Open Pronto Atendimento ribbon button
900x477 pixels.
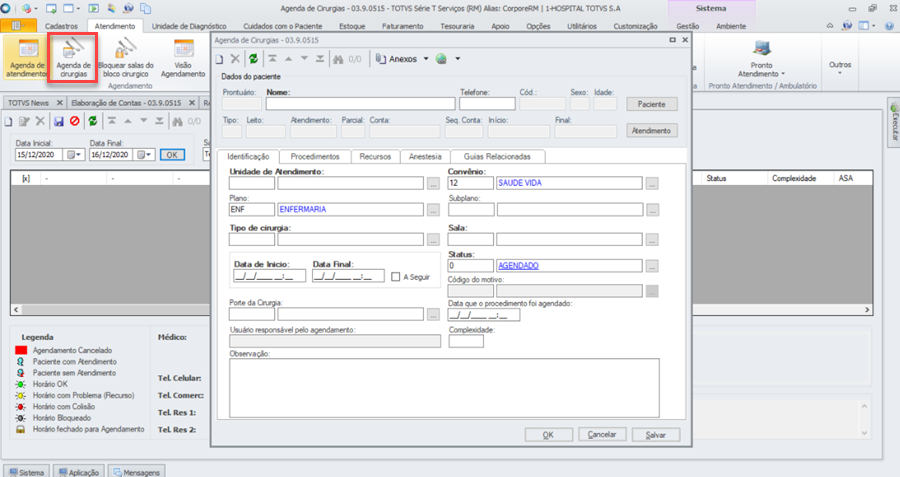(761, 57)
